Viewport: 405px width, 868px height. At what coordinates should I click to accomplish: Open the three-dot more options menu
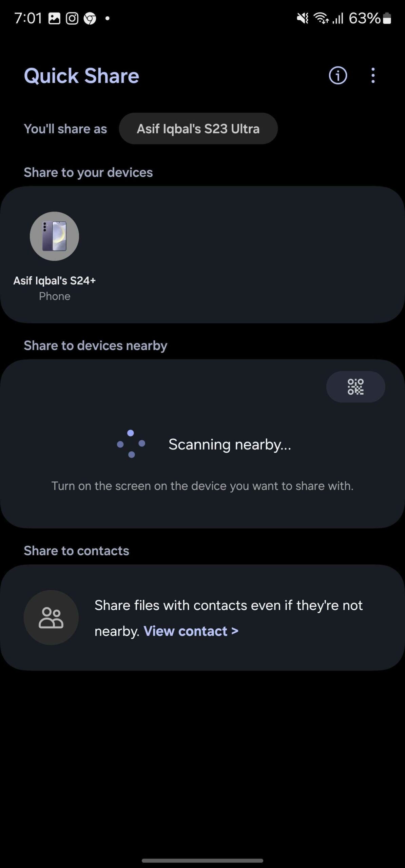(373, 75)
